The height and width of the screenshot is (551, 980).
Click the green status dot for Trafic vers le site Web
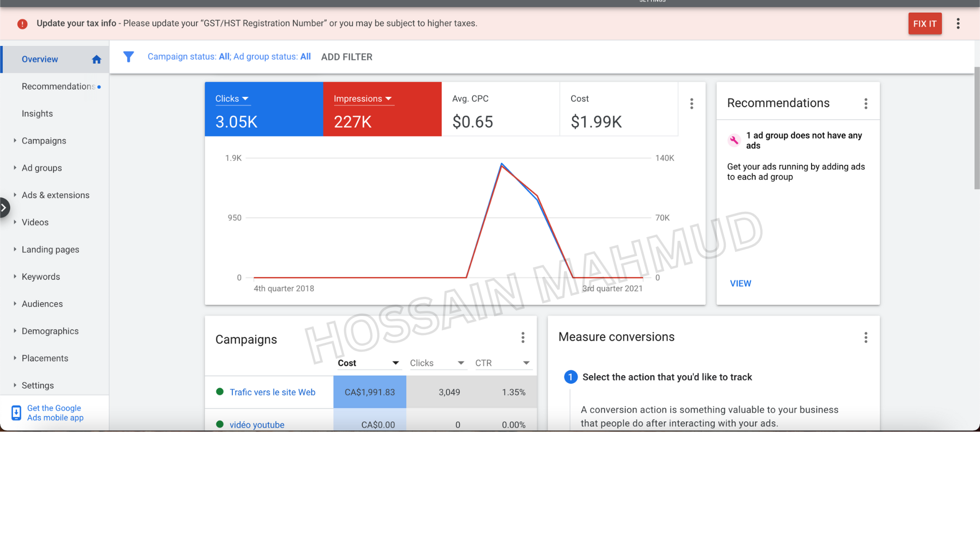220,392
